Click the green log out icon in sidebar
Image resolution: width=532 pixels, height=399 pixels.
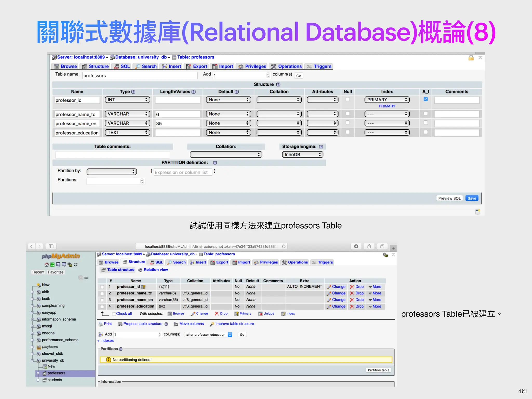[x=52, y=264]
